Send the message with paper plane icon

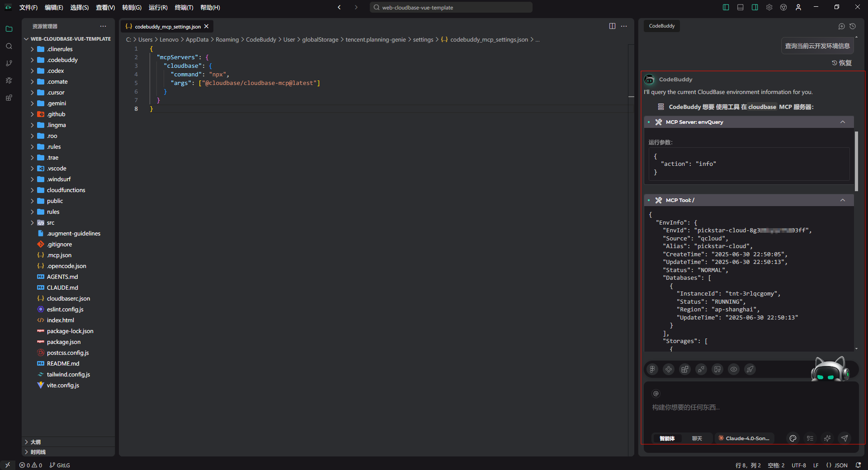[844, 438]
